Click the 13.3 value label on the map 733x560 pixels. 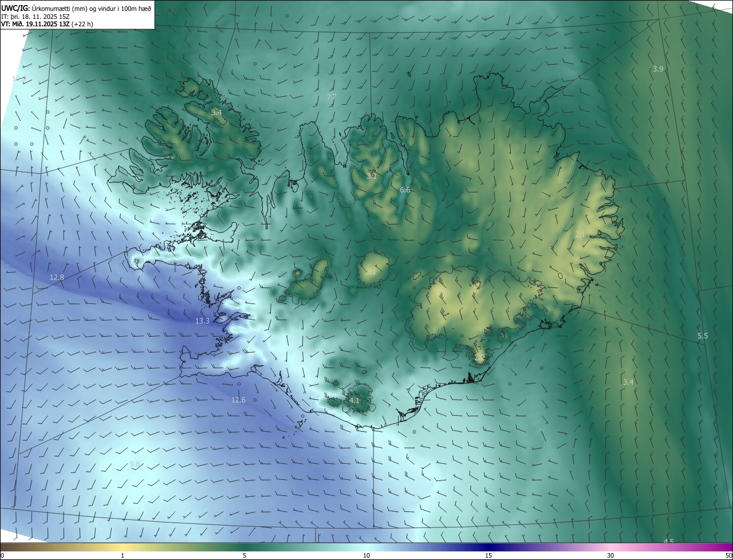point(202,321)
